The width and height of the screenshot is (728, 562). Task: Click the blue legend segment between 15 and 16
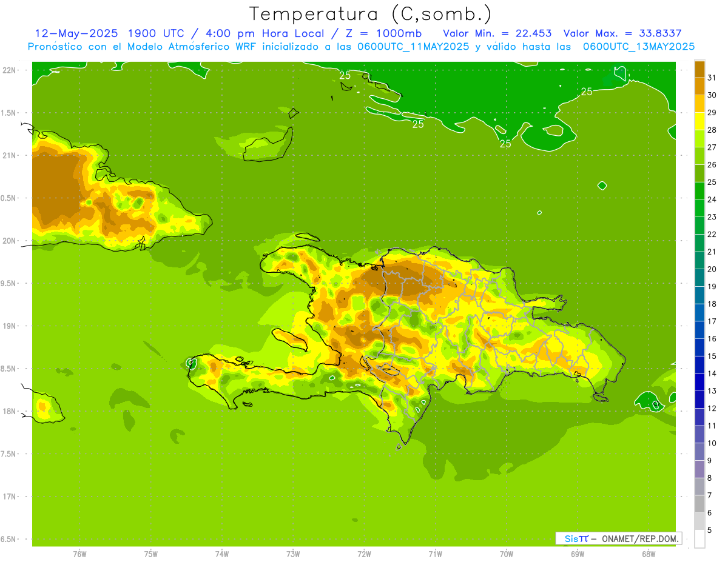(699, 347)
